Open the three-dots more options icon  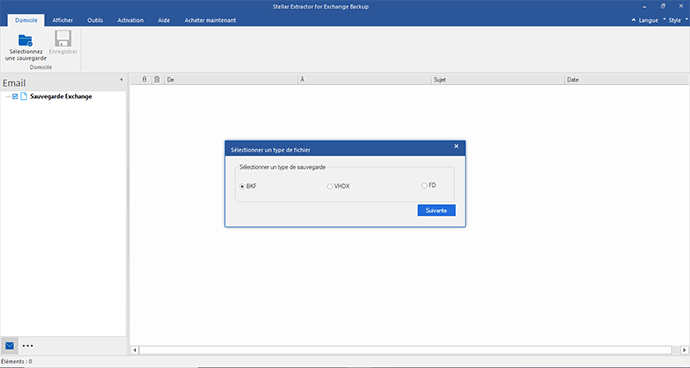point(28,346)
